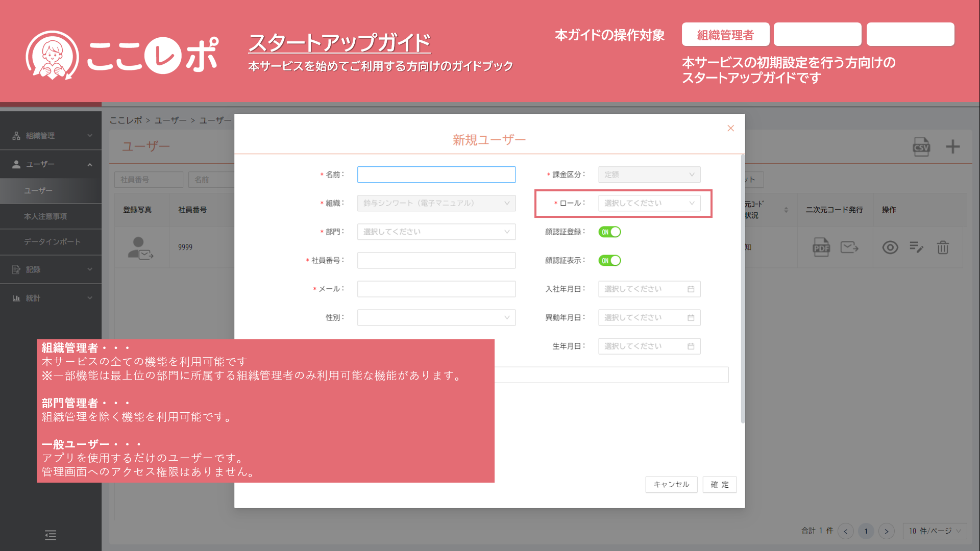Click the eye view icon in row
Image resolution: width=980 pixels, height=551 pixels.
(x=890, y=247)
